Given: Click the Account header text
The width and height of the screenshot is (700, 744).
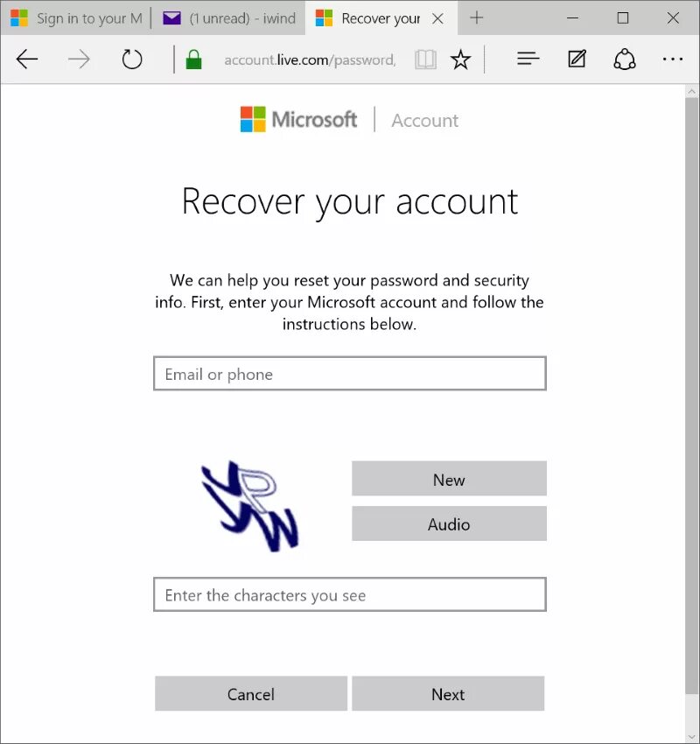Looking at the screenshot, I should (x=425, y=121).
